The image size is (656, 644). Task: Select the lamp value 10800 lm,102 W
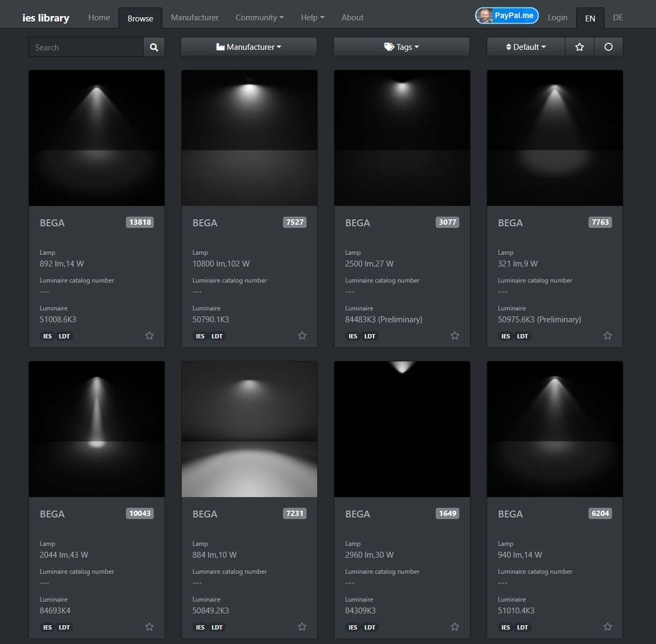pos(221,264)
